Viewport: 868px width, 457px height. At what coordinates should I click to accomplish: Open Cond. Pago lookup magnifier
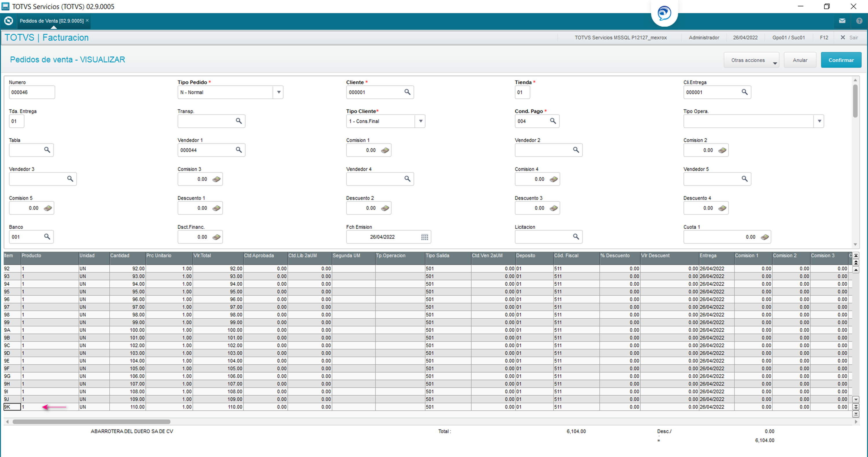click(553, 121)
